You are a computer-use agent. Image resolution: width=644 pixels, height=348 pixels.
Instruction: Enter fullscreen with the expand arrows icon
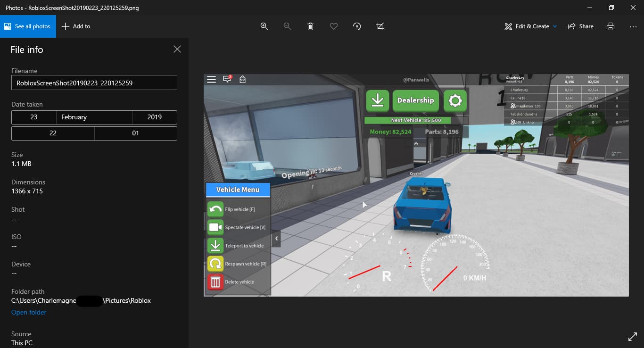click(633, 337)
